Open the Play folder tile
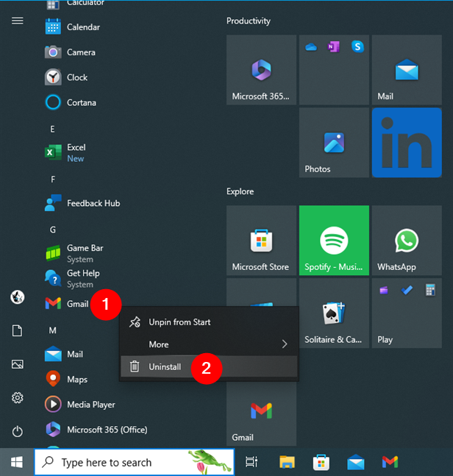This screenshot has height=476, width=453. pos(407,313)
